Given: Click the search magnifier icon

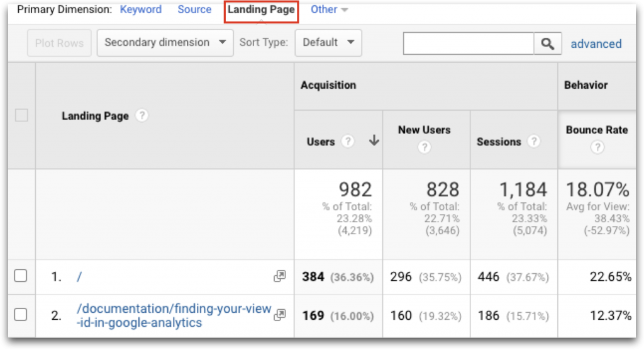Looking at the screenshot, I should (x=548, y=43).
